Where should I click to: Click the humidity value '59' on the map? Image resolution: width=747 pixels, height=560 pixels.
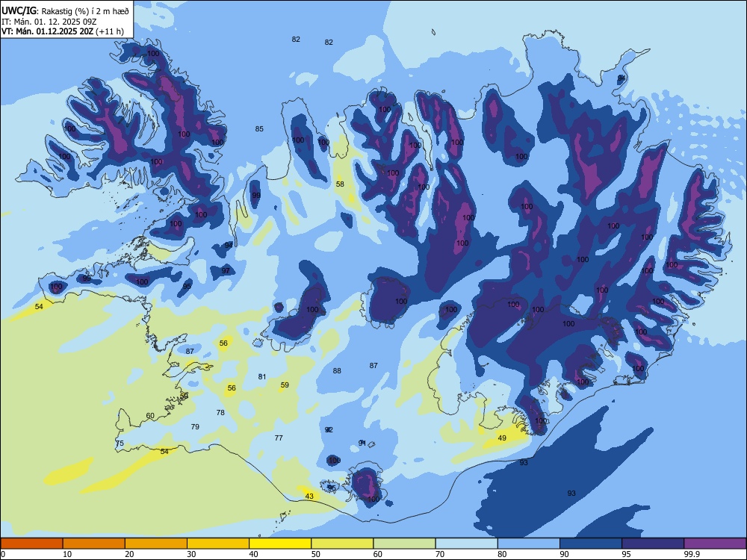tap(285, 385)
